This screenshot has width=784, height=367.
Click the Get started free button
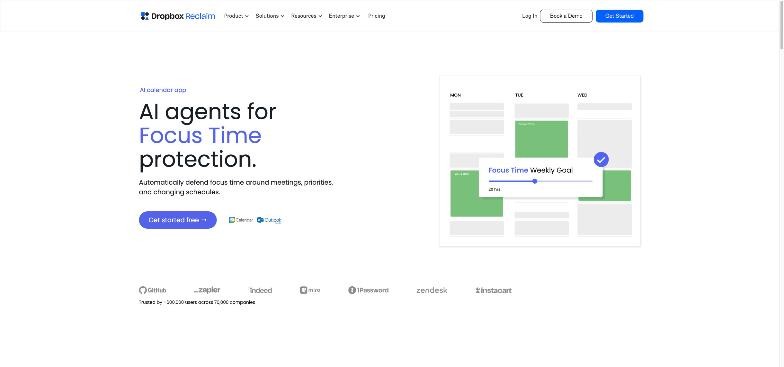(x=178, y=220)
